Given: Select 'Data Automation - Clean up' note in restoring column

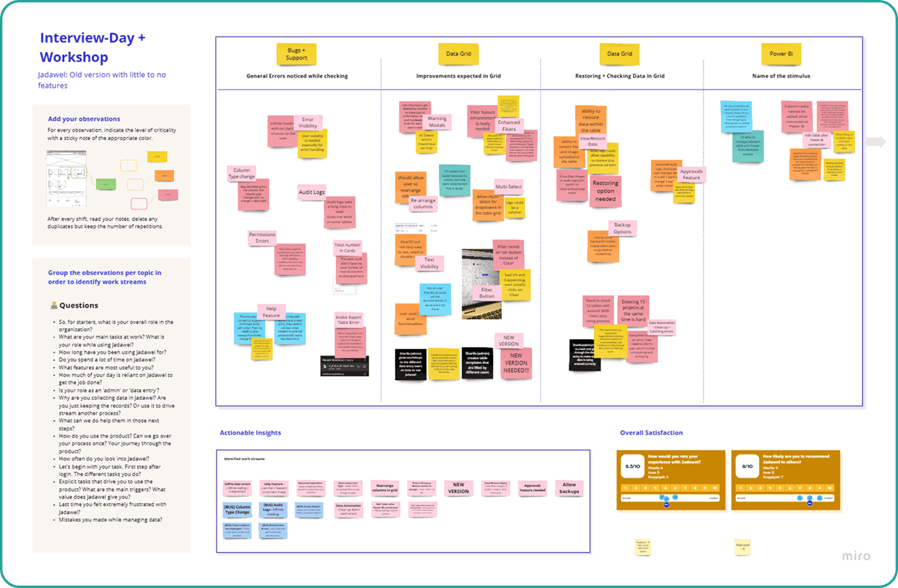Looking at the screenshot, I should 662,327.
